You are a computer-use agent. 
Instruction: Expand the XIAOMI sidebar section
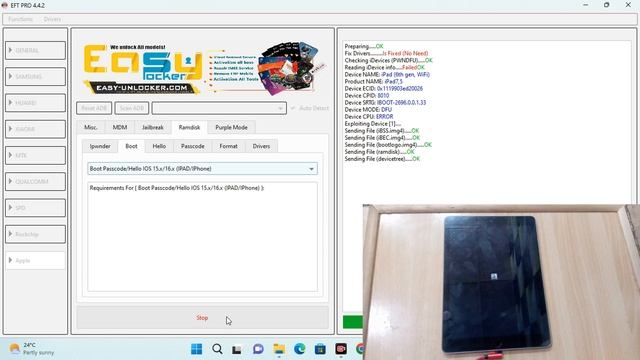click(36, 129)
